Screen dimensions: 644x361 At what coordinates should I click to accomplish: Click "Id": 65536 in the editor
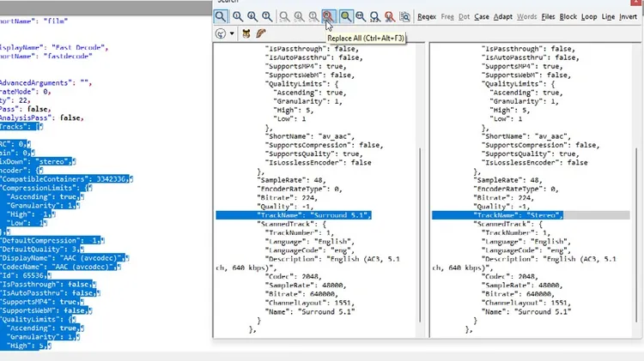26,275
